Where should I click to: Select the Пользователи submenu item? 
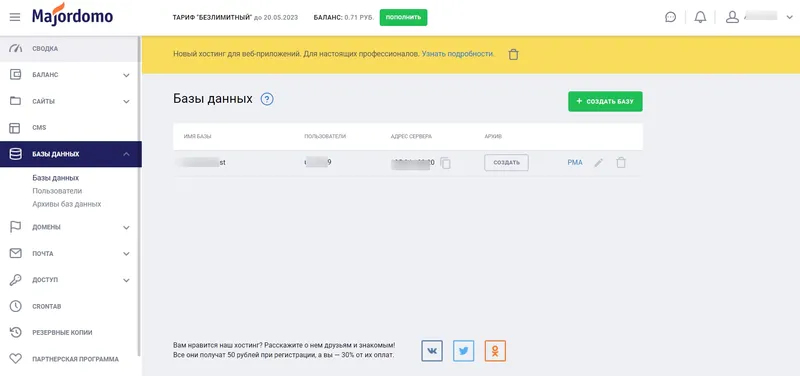(57, 191)
